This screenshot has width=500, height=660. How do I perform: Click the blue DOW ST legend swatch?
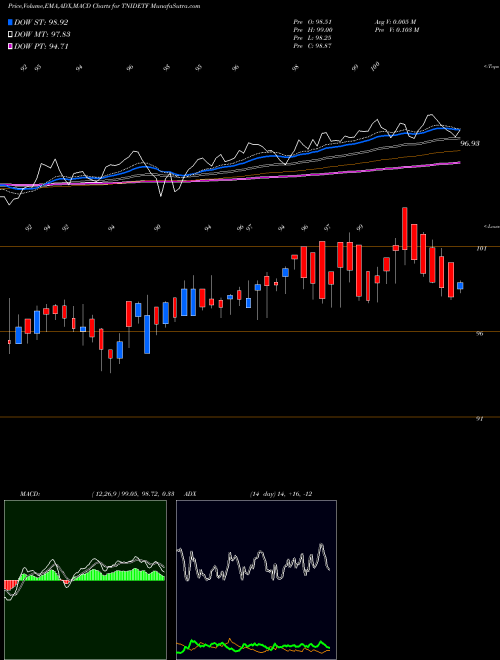click(10, 22)
